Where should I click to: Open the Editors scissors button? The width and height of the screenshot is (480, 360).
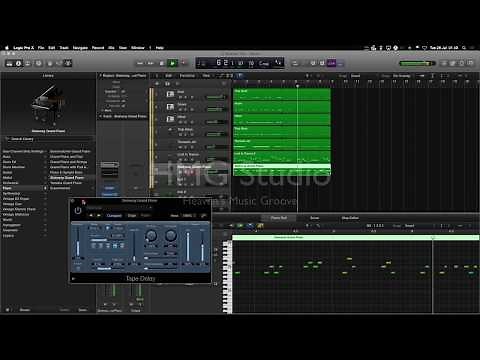point(68,63)
